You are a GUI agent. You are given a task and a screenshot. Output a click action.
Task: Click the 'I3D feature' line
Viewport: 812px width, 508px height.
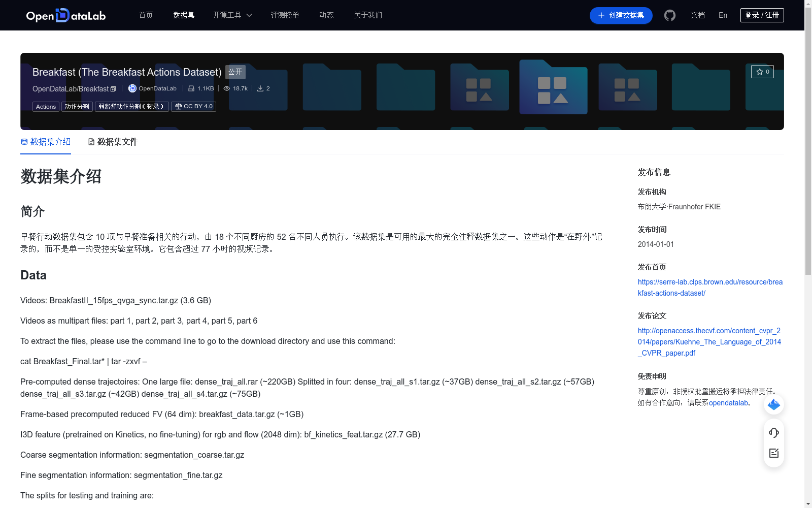coord(220,434)
